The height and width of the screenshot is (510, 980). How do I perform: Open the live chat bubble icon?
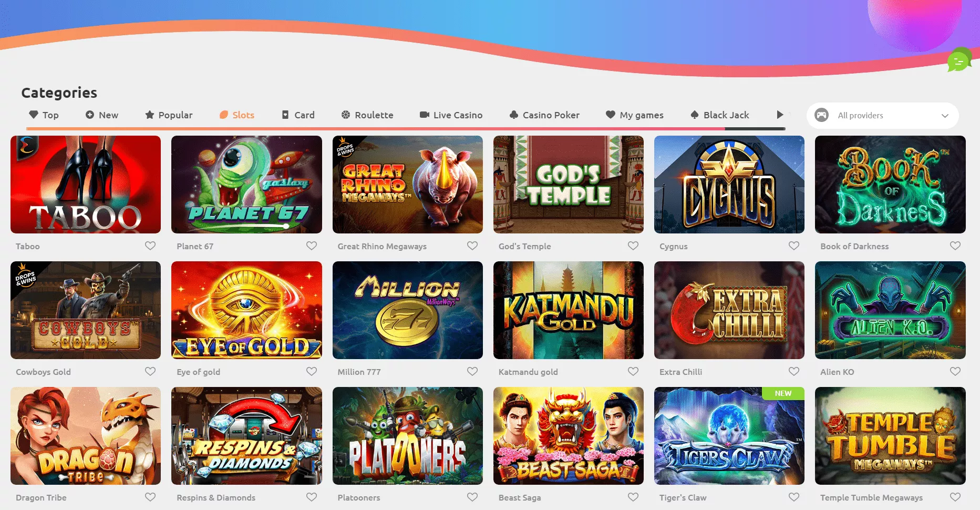tap(959, 61)
